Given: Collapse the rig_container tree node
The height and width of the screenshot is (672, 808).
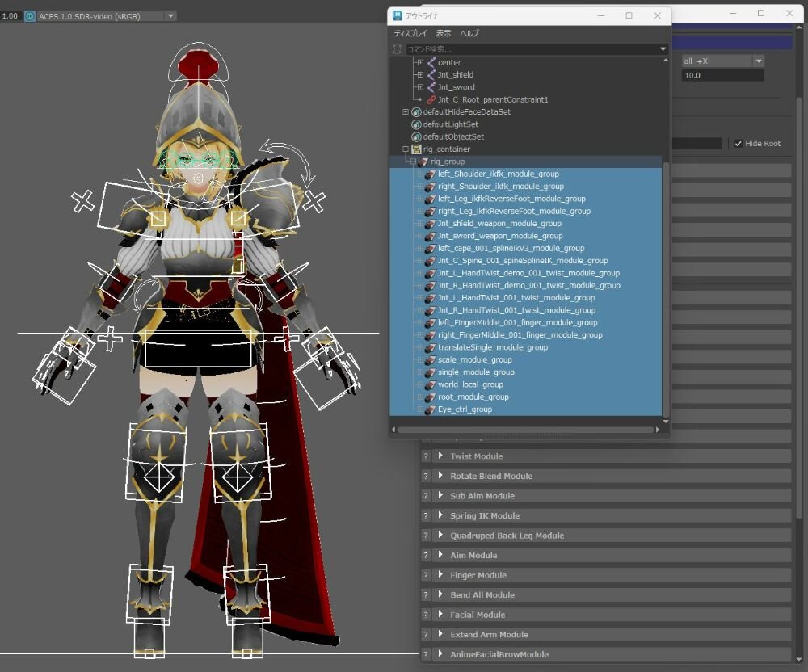Looking at the screenshot, I should pos(406,149).
